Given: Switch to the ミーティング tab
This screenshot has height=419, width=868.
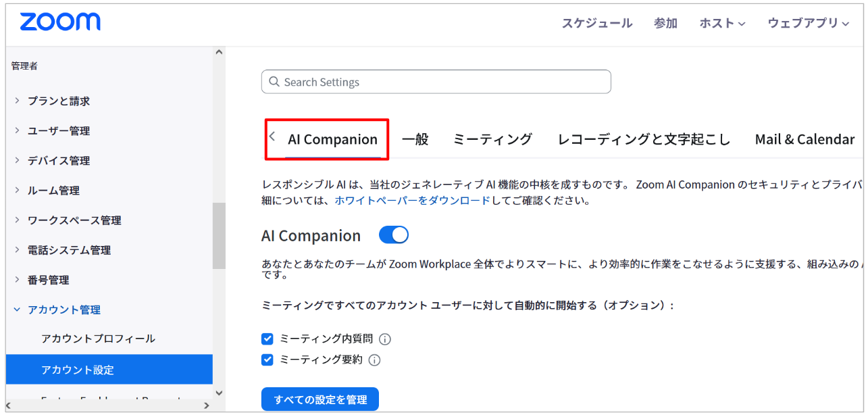Looking at the screenshot, I should pos(492,139).
